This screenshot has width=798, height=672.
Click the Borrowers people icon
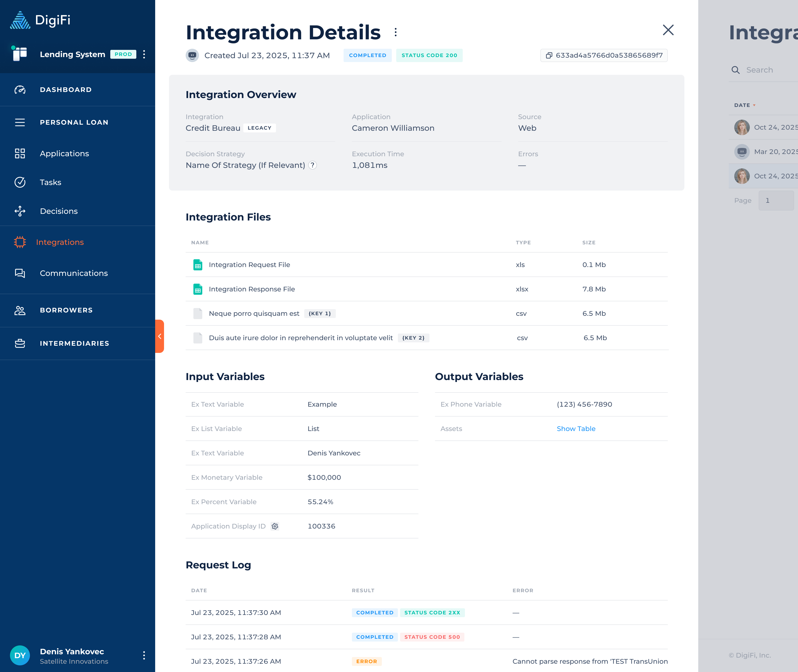pyautogui.click(x=20, y=310)
